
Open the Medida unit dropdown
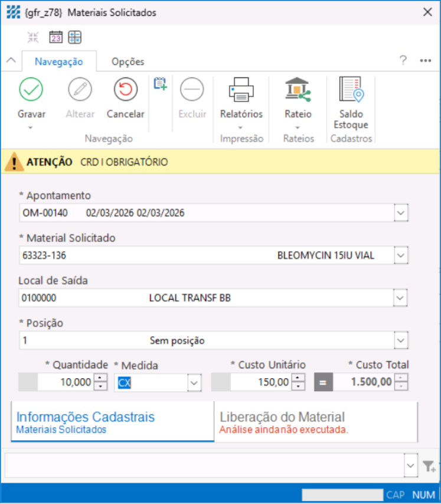pyautogui.click(x=194, y=383)
